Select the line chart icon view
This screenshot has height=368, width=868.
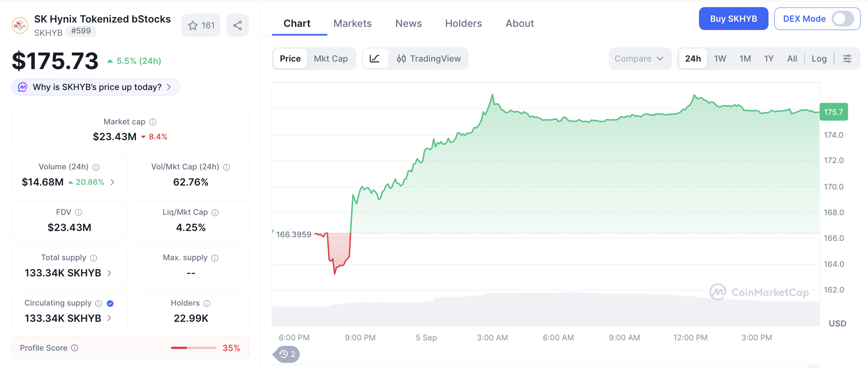[374, 59]
